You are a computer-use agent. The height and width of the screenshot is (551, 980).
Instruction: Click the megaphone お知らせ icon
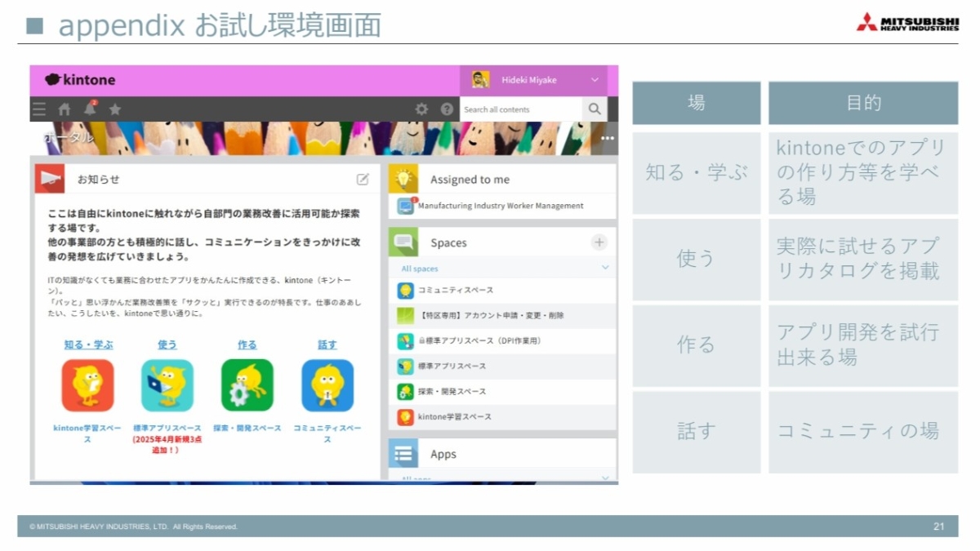pyautogui.click(x=50, y=179)
